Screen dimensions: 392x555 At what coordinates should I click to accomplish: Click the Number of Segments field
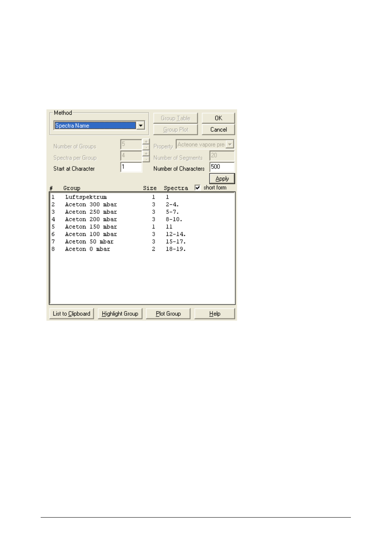[222, 155]
